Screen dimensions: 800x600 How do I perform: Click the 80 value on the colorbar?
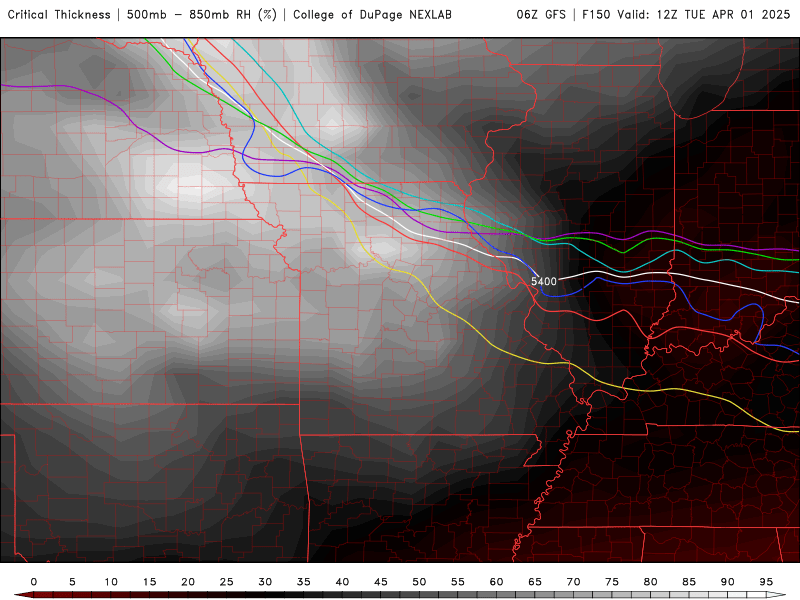click(651, 582)
